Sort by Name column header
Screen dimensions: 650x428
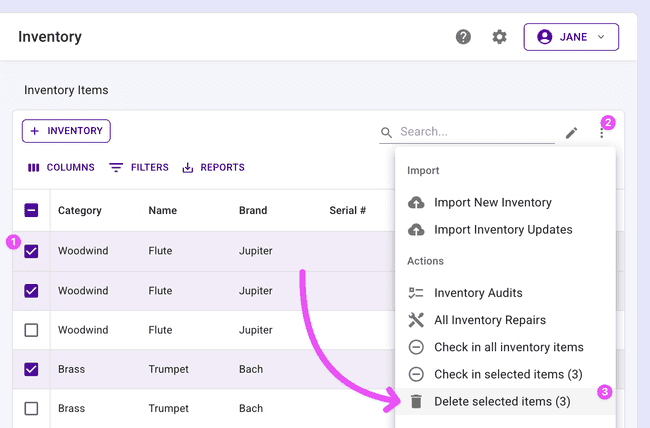click(162, 211)
